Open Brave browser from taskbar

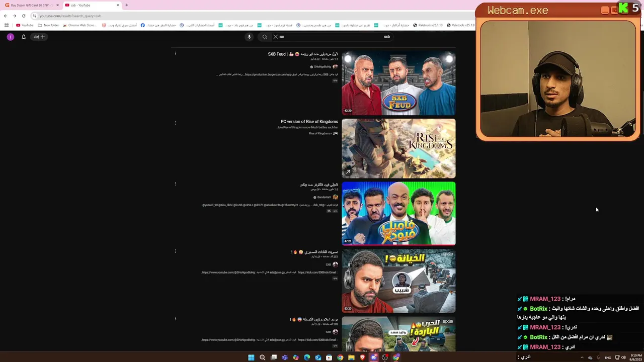coord(362,357)
